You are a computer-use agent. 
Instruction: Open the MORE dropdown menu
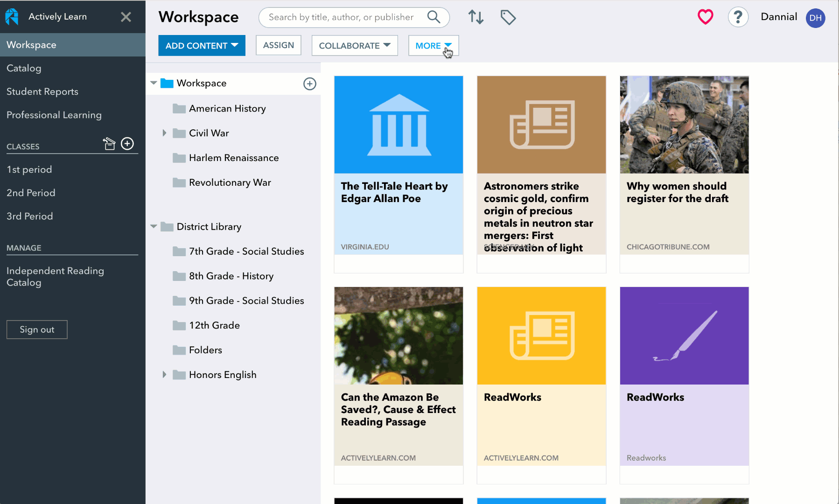click(x=433, y=46)
